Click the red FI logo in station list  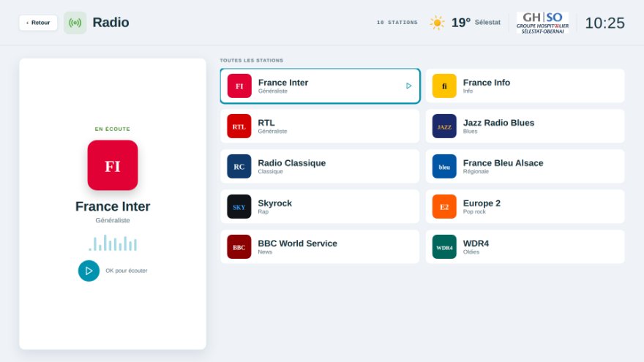click(239, 86)
